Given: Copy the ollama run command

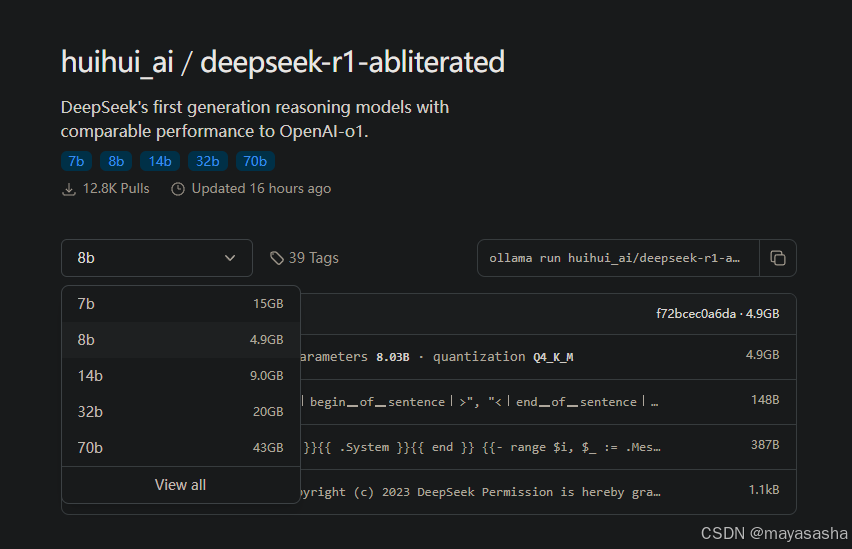Looking at the screenshot, I should 778,258.
